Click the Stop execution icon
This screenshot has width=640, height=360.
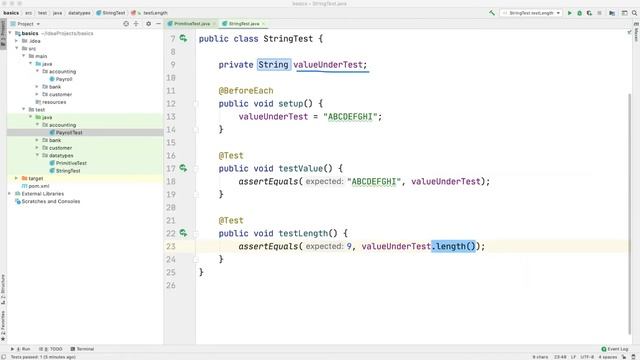[x=599, y=13]
